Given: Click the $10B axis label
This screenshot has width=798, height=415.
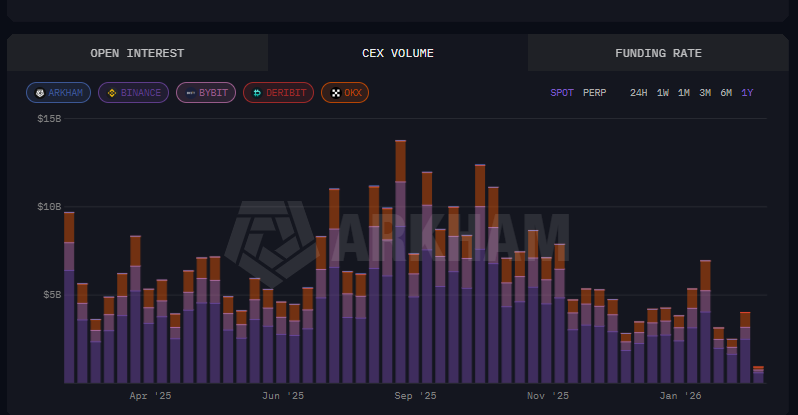Looking at the screenshot, I should click(x=49, y=207).
